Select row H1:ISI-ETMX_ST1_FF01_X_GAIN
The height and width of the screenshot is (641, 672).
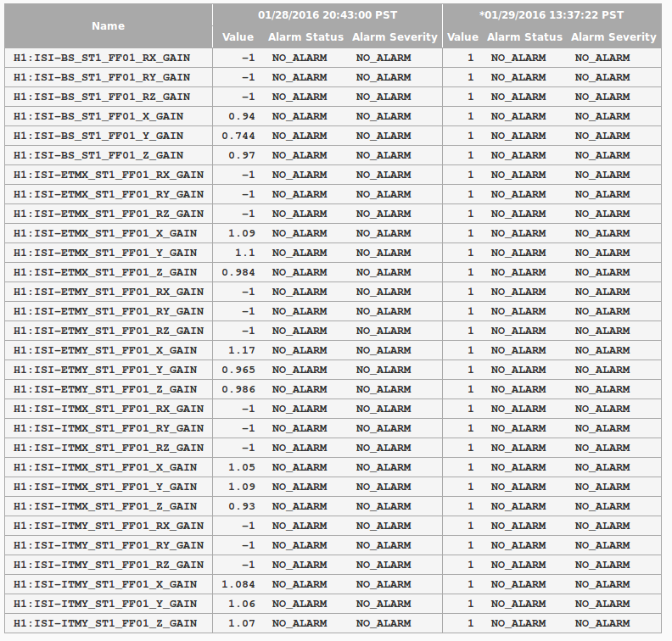pos(333,233)
